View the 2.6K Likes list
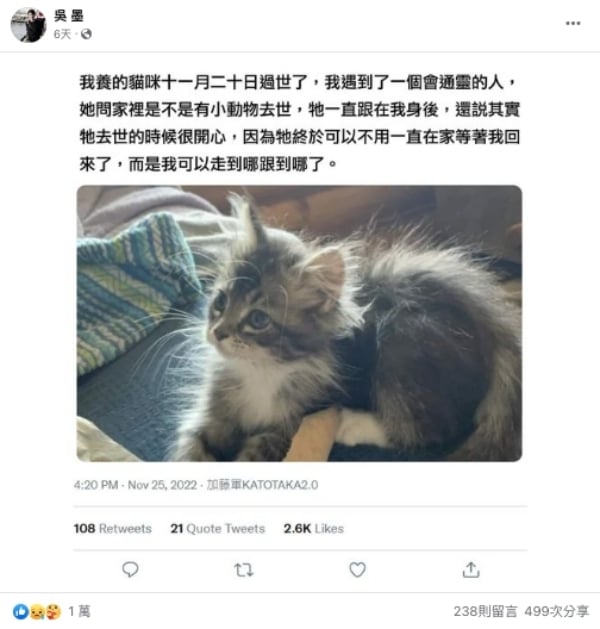Image resolution: width=600 pixels, height=629 pixels. (314, 528)
